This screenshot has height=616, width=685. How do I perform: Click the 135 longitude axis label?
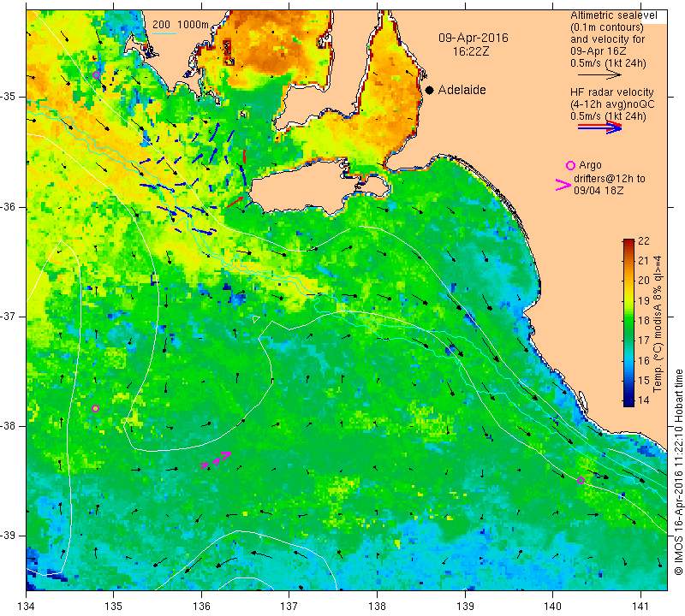(114, 606)
